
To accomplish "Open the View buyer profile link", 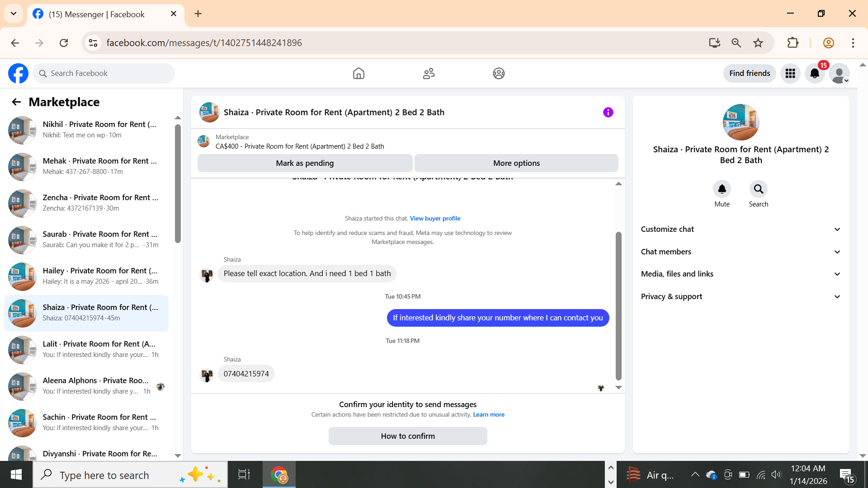I will click(435, 218).
